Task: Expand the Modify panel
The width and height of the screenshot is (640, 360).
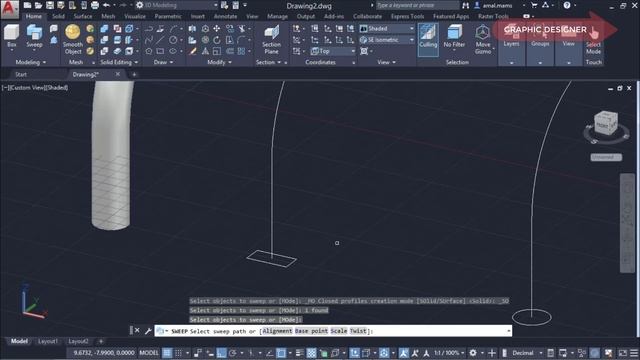Action: (220, 62)
